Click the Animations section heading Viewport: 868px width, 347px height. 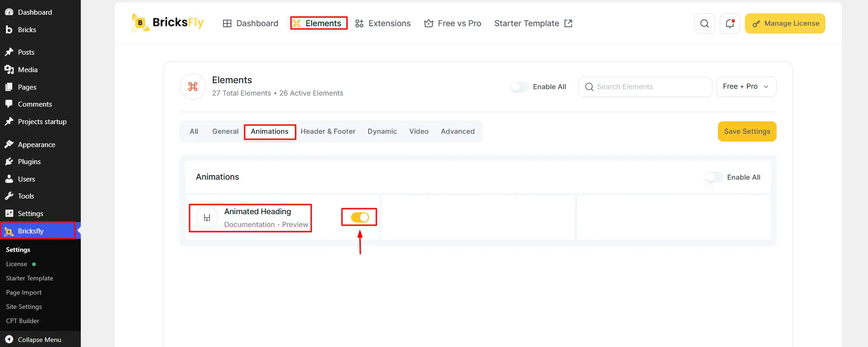218,177
